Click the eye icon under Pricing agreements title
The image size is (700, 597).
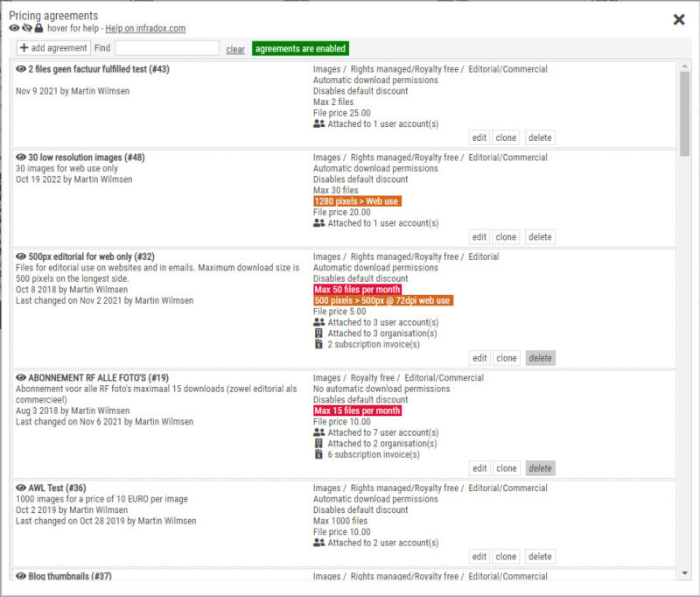[14, 29]
